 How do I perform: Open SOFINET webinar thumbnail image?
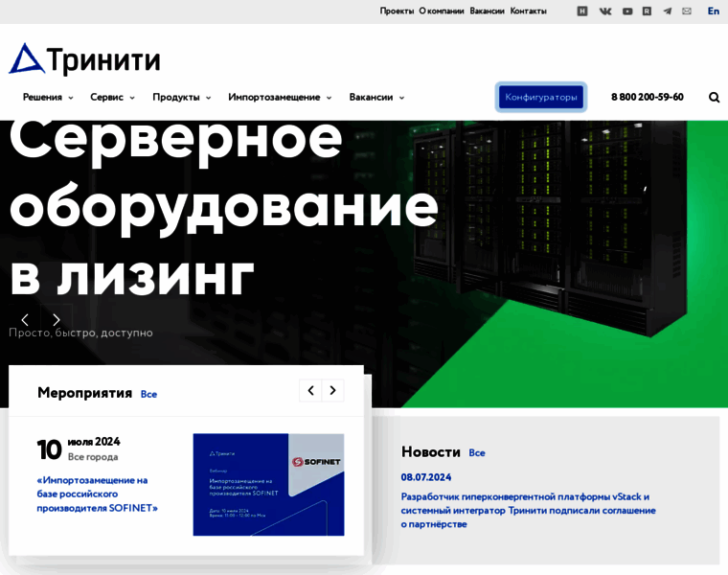pos(269,484)
